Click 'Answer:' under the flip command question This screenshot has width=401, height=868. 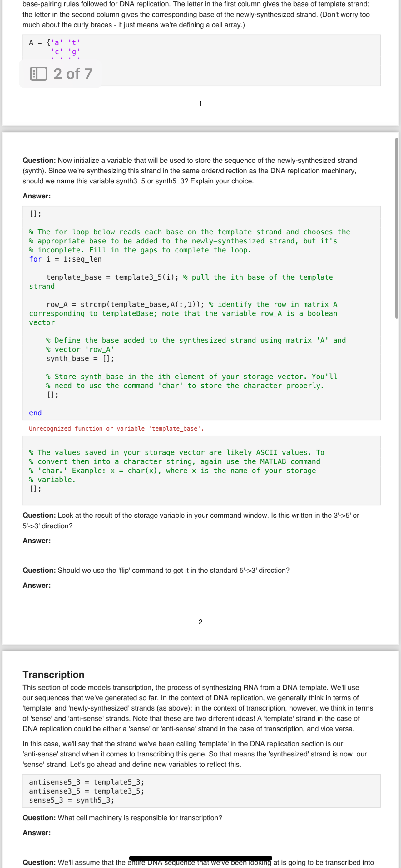point(37,585)
